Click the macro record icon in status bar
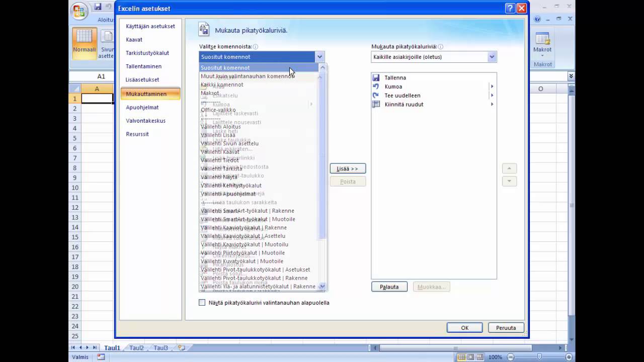644x362 pixels. coord(101,357)
